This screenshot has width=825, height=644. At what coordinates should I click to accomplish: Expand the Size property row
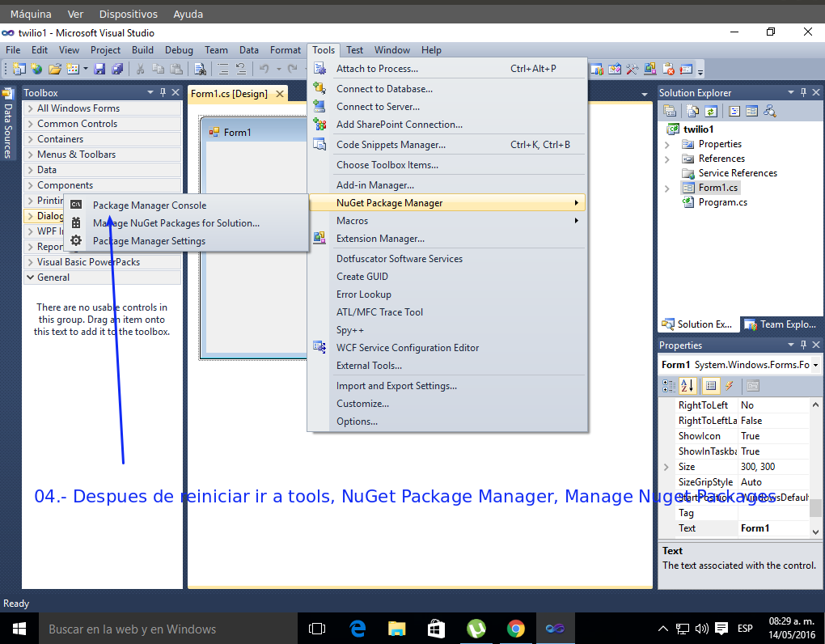666,467
